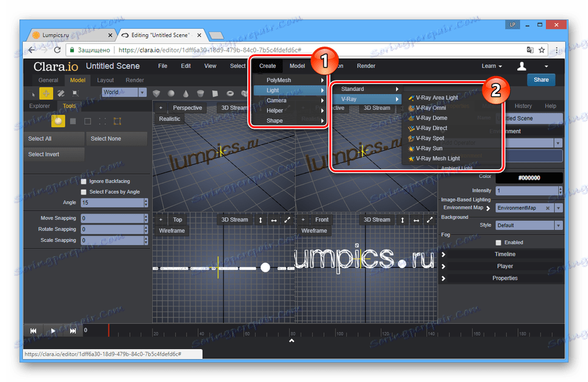
Task: Create a cylinder primitive from toolbar
Action: 200,93
